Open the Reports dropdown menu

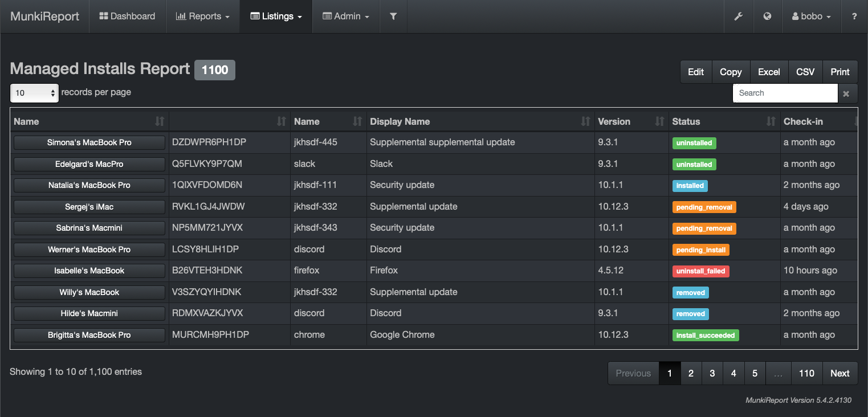click(x=202, y=16)
